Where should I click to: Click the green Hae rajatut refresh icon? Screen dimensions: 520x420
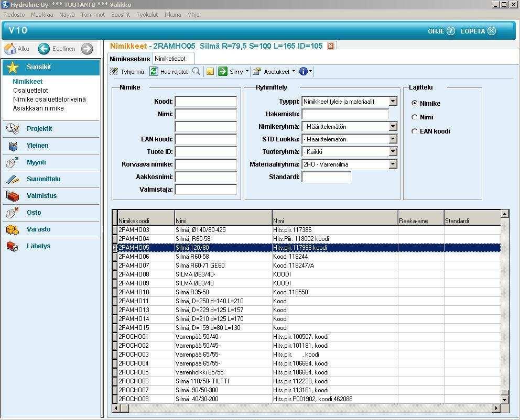click(x=154, y=72)
